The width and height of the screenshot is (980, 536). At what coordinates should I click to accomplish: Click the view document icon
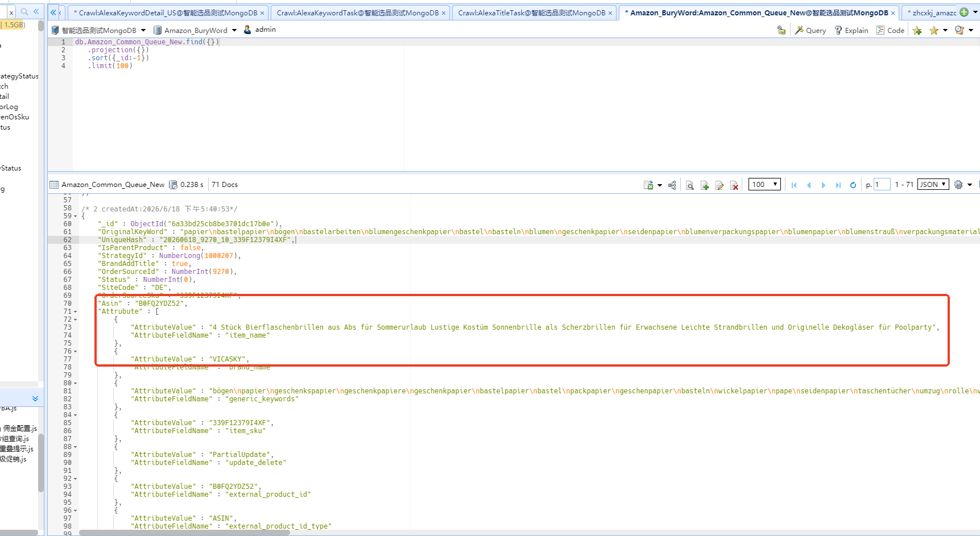coord(690,185)
